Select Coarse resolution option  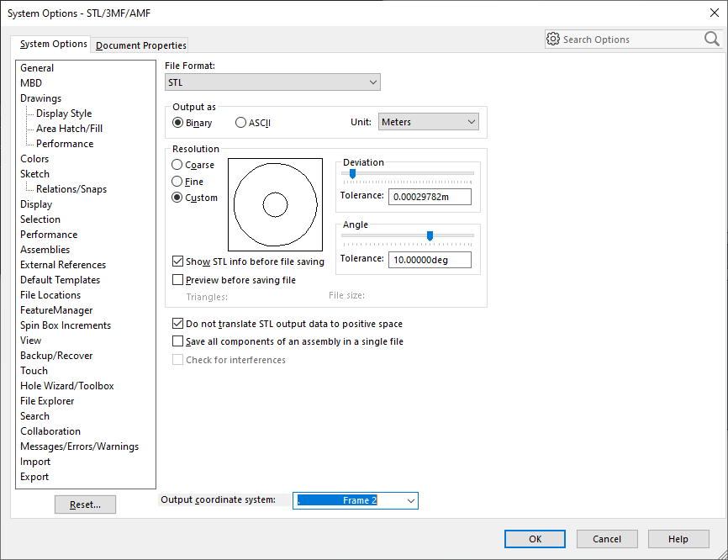pos(177,166)
